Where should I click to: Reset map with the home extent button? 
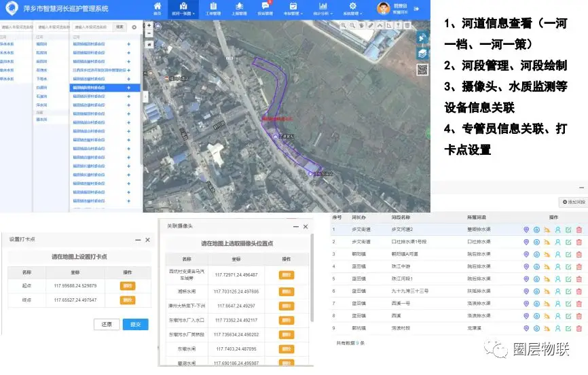point(149,44)
